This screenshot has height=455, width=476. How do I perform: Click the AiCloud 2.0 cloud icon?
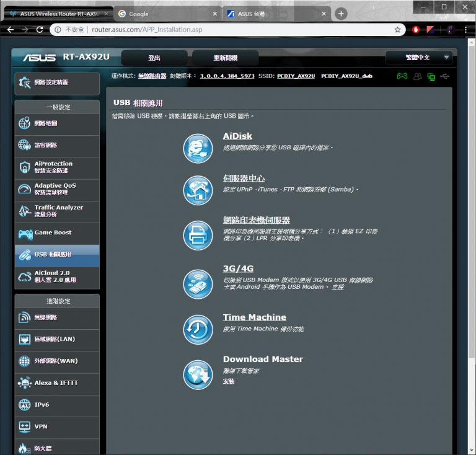(x=25, y=276)
